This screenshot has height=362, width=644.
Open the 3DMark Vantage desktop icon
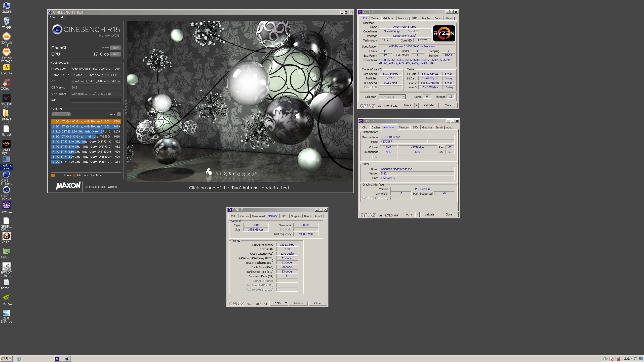point(6,55)
